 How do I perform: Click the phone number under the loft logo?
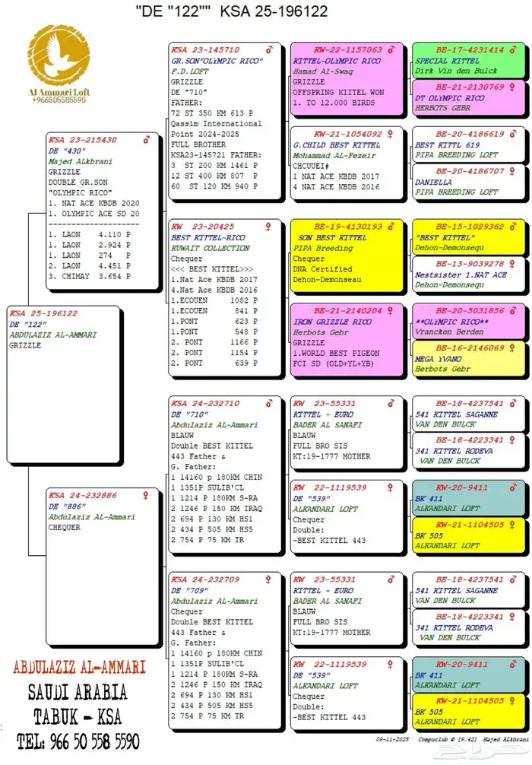click(58, 100)
